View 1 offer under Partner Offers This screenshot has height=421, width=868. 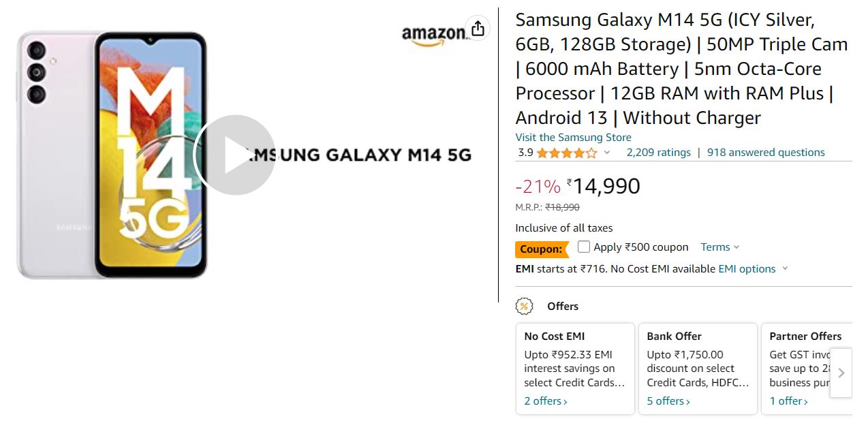(x=788, y=401)
